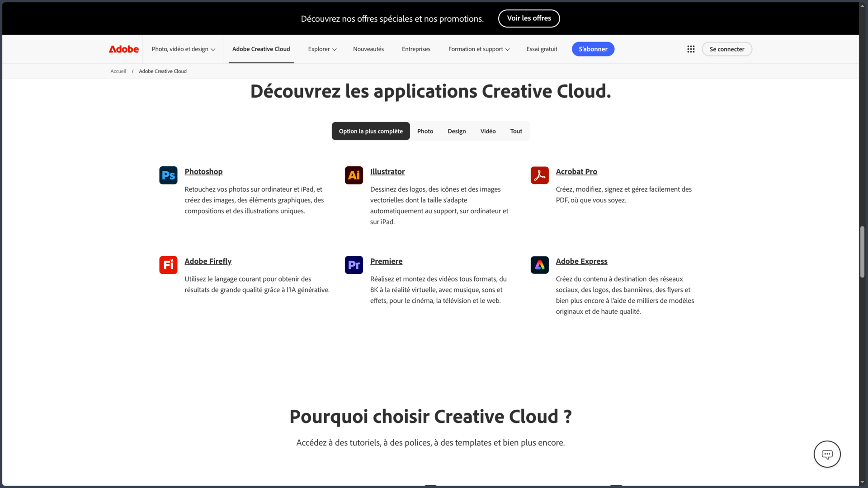Click Voir les offres button
The width and height of the screenshot is (868, 488).
click(529, 19)
